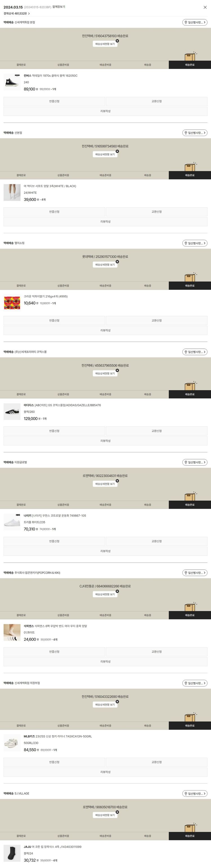
Task: Click the Nike Court Royale shoe thumbnail
Action: pos(12,522)
